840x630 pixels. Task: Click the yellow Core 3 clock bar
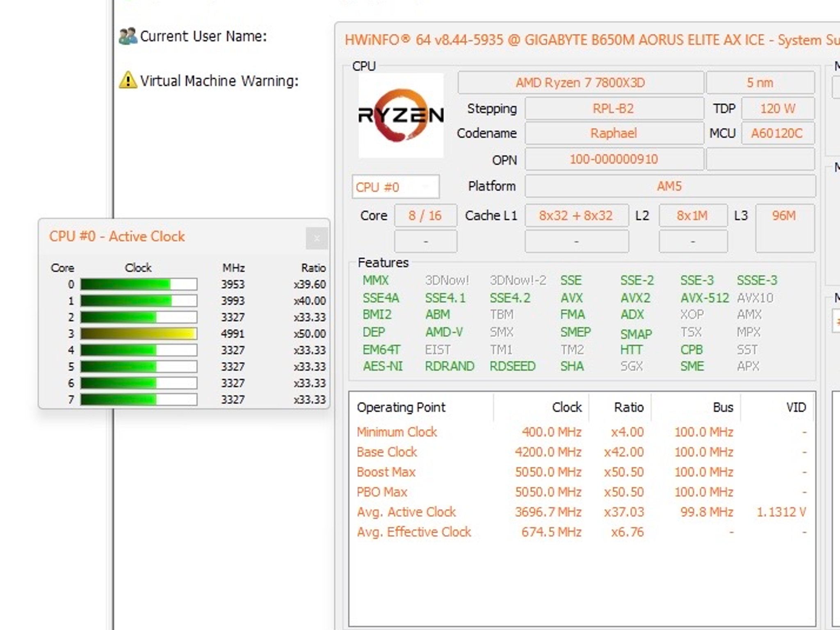pos(139,333)
